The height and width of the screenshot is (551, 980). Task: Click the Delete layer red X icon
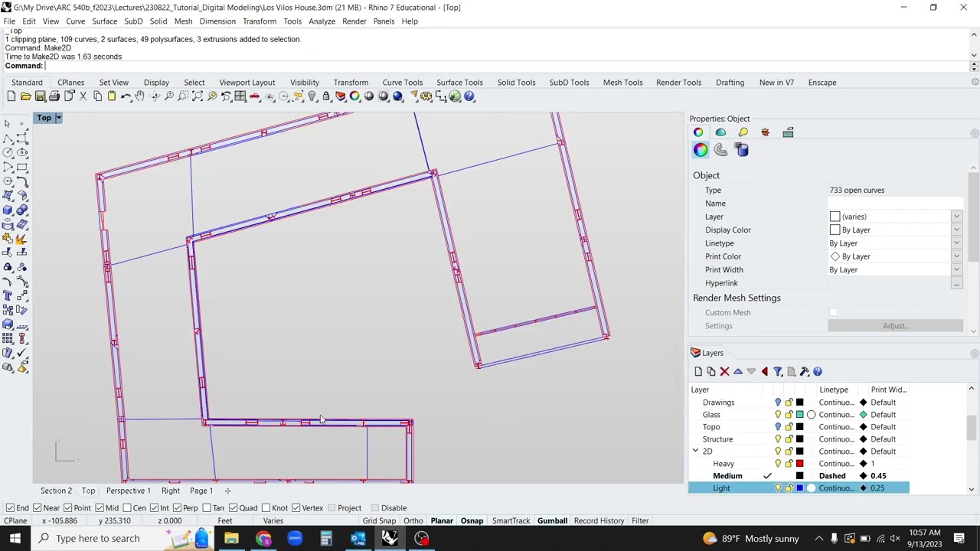(724, 372)
